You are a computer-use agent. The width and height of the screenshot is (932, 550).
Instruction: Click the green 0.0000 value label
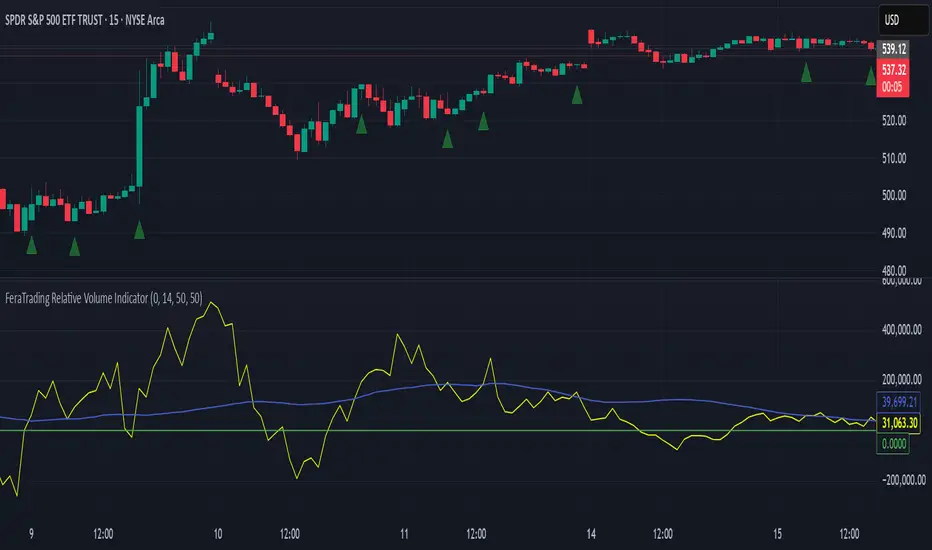coord(893,444)
